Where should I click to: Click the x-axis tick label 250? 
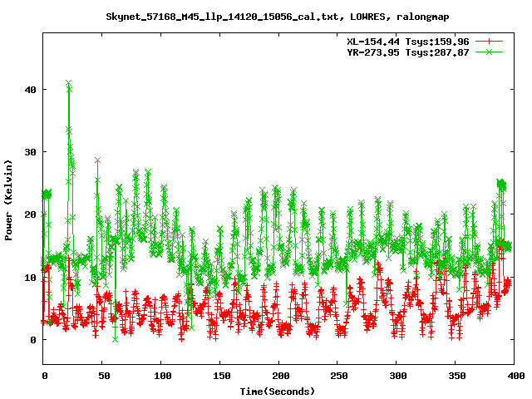[339, 376]
